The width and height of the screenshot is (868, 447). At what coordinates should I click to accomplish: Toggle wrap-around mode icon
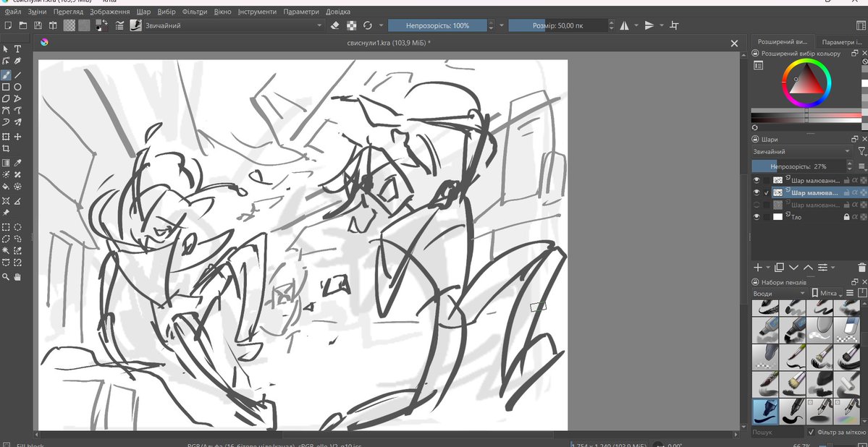[x=674, y=25]
